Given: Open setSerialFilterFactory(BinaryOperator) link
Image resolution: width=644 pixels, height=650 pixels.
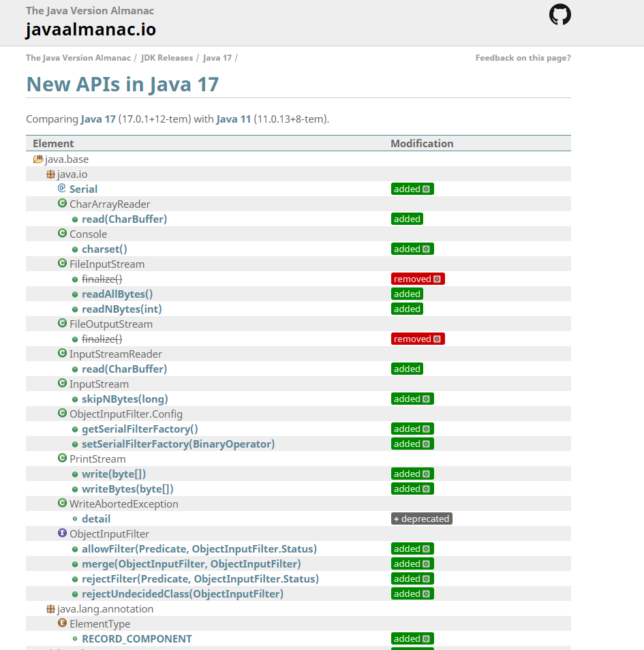Looking at the screenshot, I should click(x=179, y=444).
